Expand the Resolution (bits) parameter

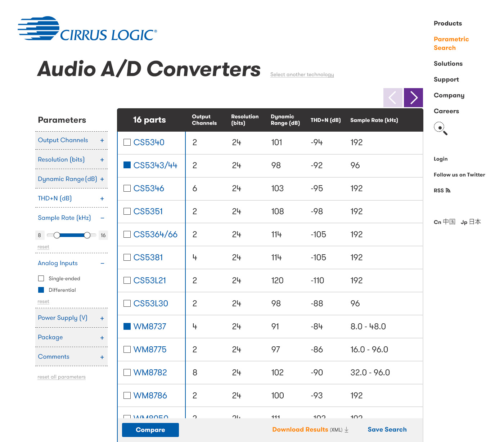[71, 160]
